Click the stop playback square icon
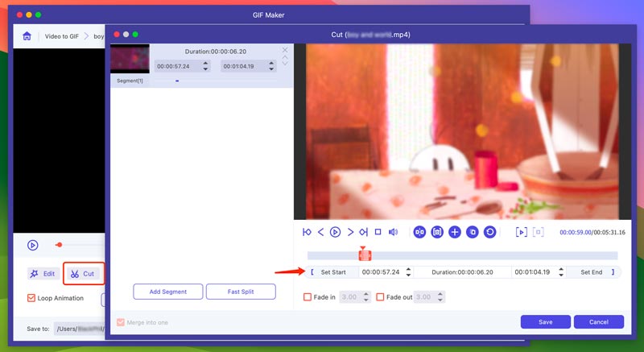This screenshot has height=352, width=644. coord(378,232)
